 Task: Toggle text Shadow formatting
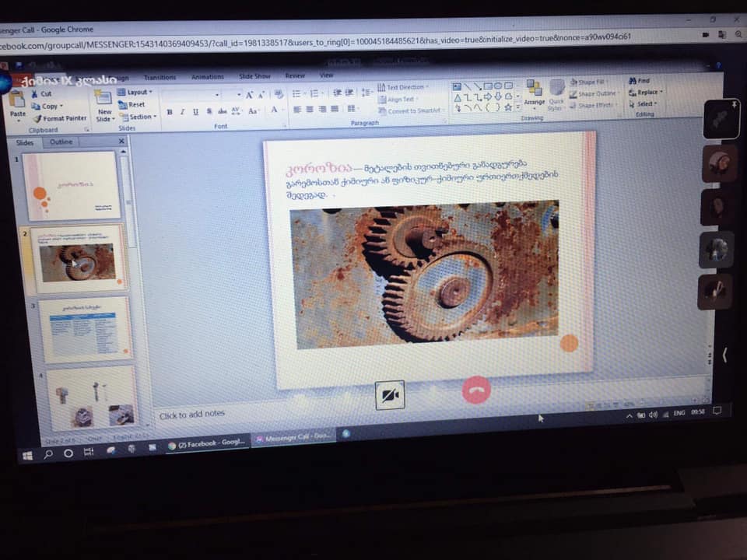click(x=209, y=111)
